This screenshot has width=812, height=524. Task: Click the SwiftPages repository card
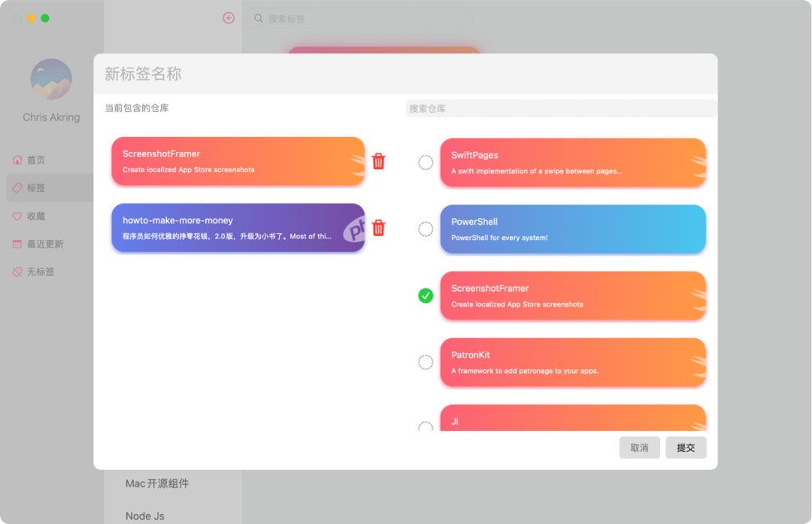(x=573, y=162)
